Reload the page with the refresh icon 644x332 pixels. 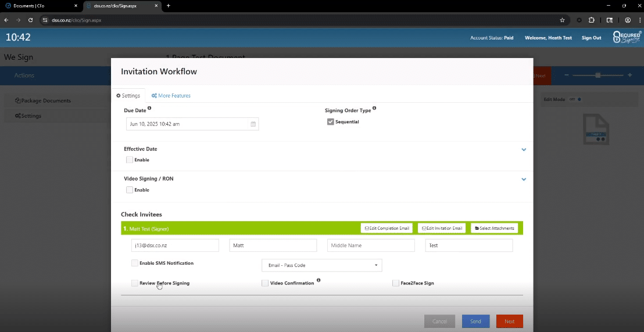pyautogui.click(x=30, y=20)
